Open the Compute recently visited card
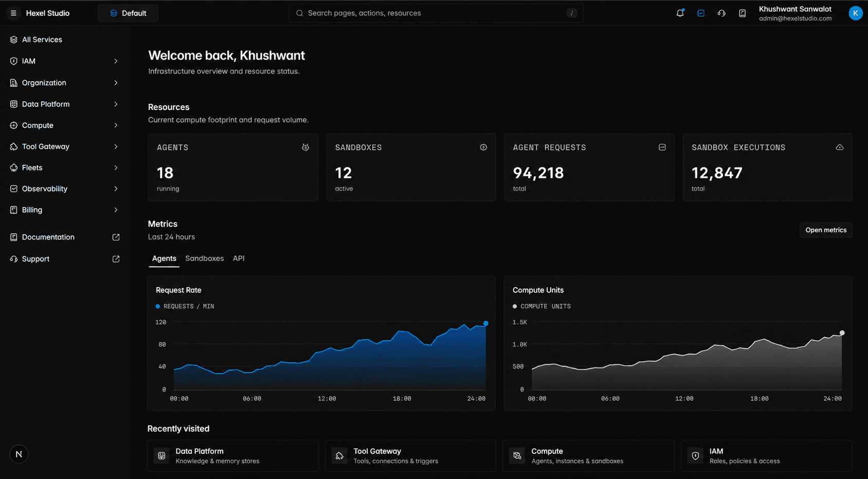The height and width of the screenshot is (479, 868). point(588,456)
